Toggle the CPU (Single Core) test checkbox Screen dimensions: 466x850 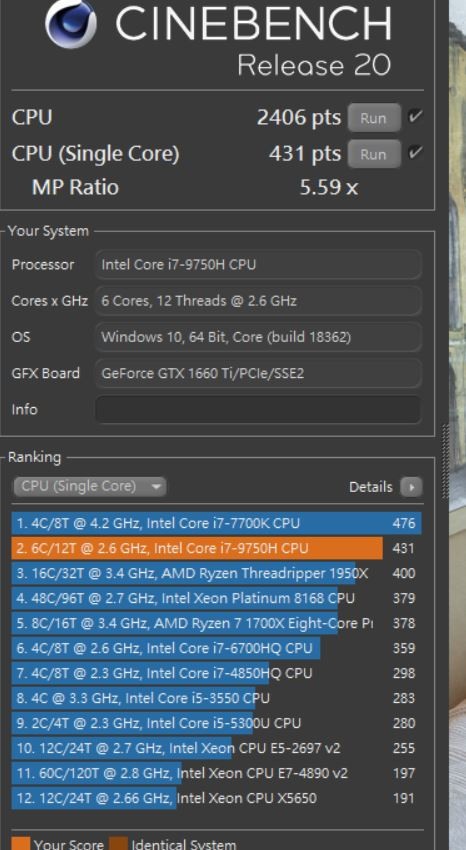click(416, 153)
